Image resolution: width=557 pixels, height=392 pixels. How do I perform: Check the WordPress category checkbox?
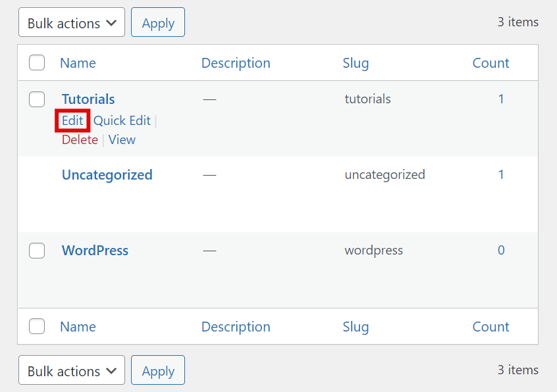37,251
